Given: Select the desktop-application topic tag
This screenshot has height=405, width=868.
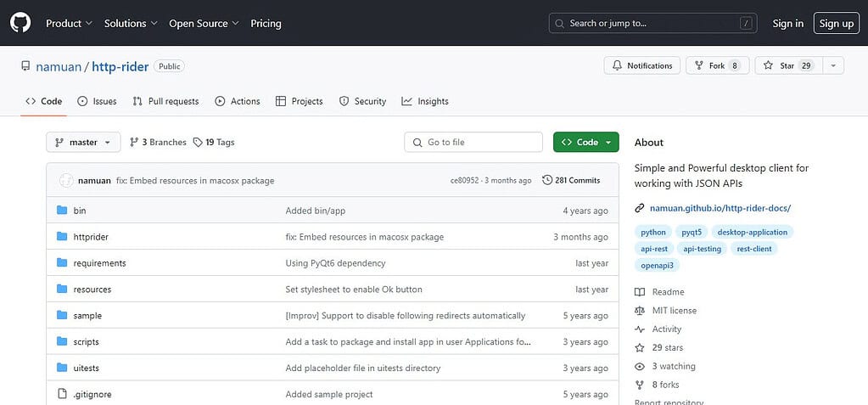Looking at the screenshot, I should (753, 232).
